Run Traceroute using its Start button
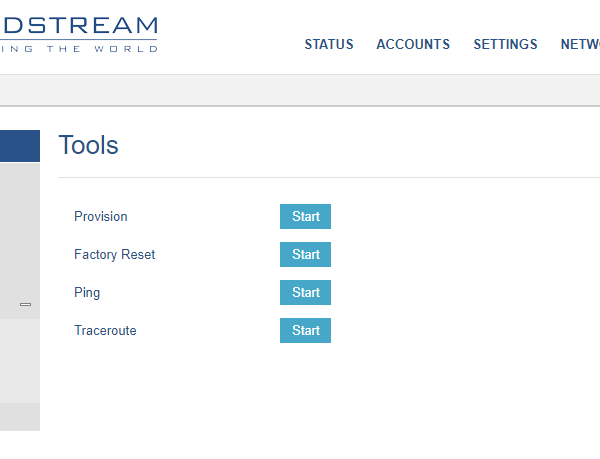 click(305, 331)
